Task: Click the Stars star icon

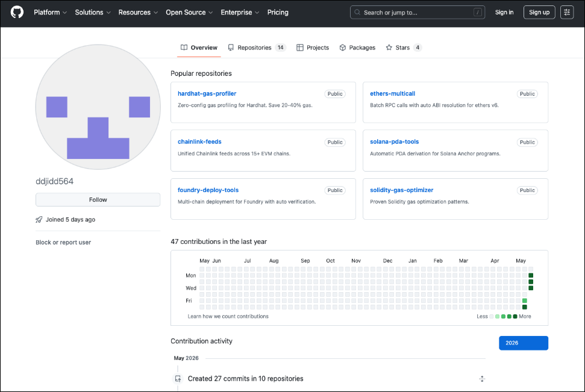Action: coord(389,48)
